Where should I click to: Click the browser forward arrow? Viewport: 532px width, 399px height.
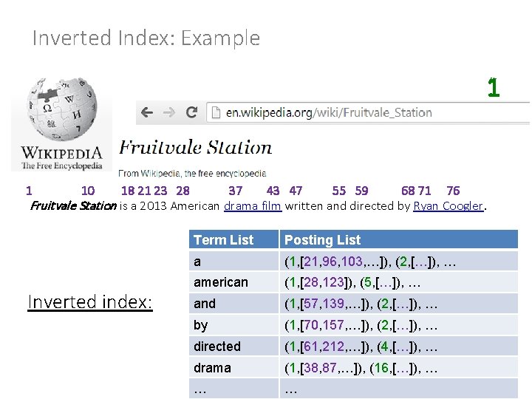click(168, 113)
